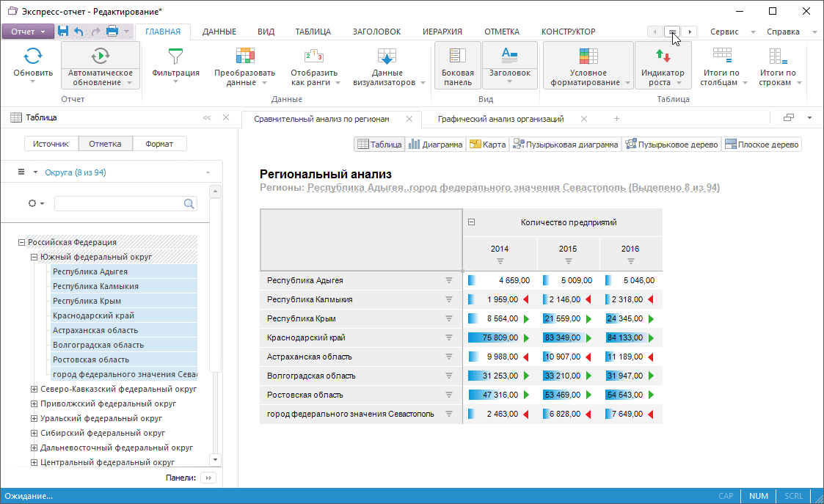Toggle Автоматическое обновление on or off
The width and height of the screenshot is (824, 504).
(x=101, y=56)
